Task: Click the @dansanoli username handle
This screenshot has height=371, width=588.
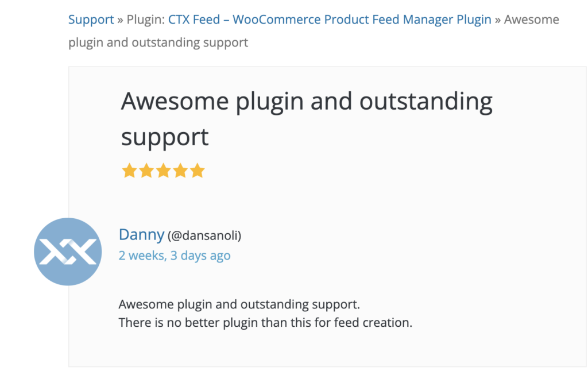Action: coord(204,236)
